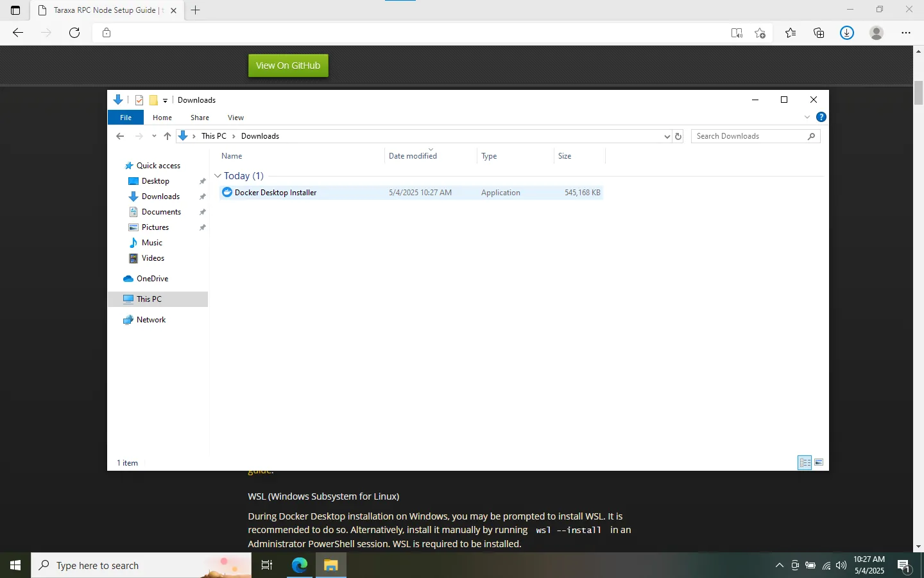Image resolution: width=924 pixels, height=578 pixels.
Task: Switch to large thumbnails view
Action: [x=819, y=462]
